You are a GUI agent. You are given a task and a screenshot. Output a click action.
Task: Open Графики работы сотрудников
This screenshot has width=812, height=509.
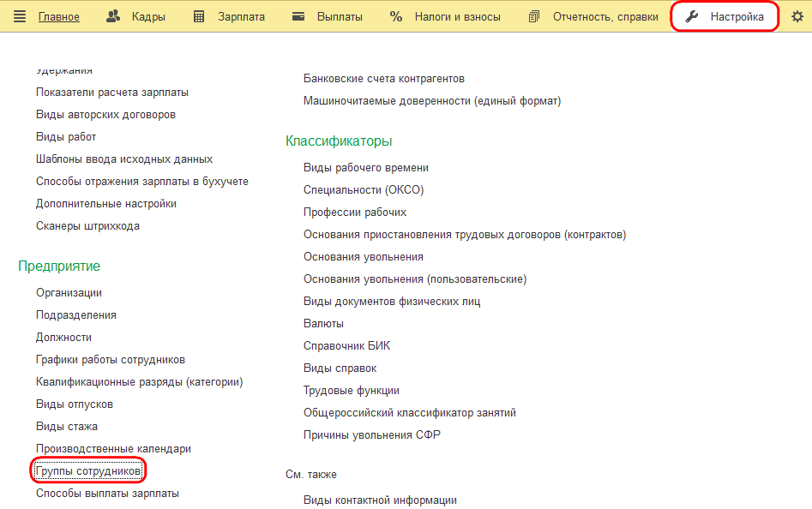click(x=111, y=360)
